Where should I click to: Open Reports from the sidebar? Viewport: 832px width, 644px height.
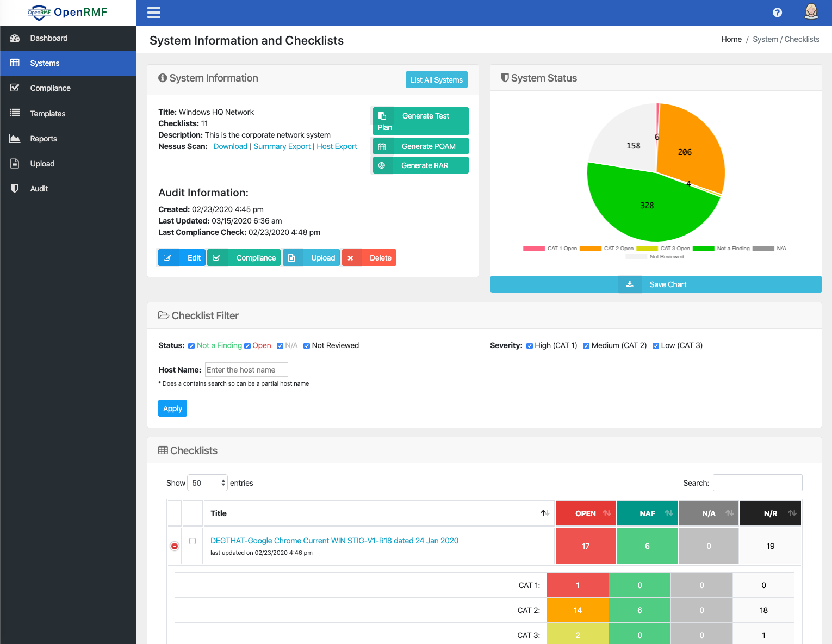[44, 139]
